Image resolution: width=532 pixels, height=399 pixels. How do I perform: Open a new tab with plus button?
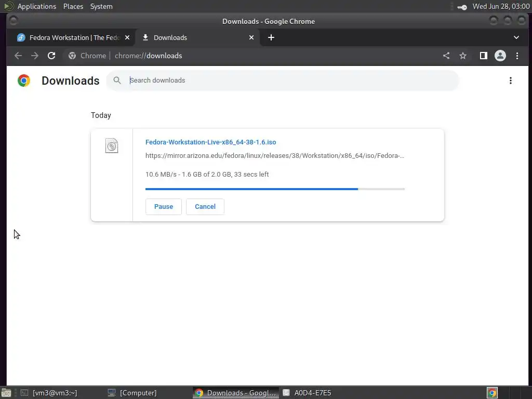click(271, 37)
